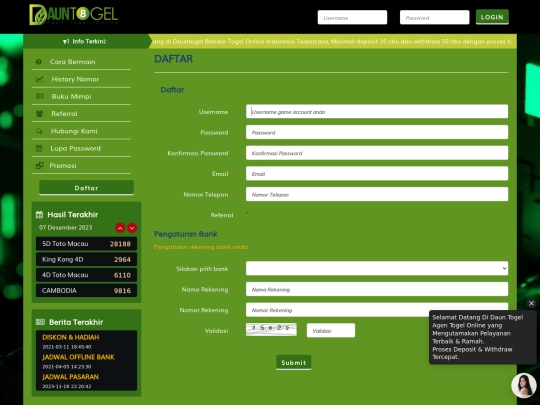Focus the Nomor Telepon field
The image size is (540, 405).
click(377, 194)
